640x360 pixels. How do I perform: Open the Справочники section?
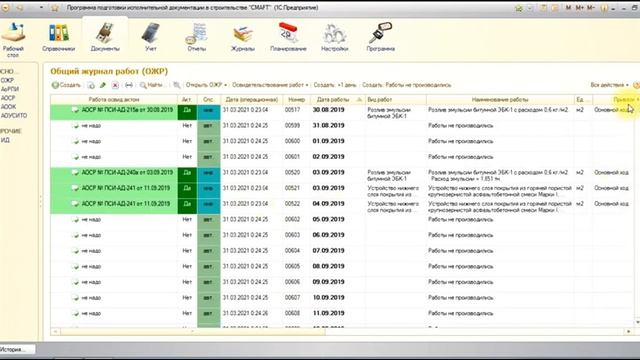point(59,38)
